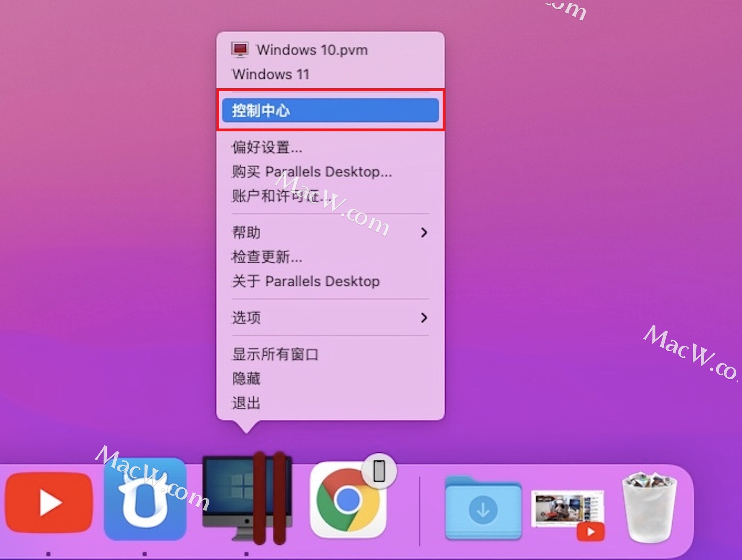The image size is (742, 560).
Task: Choose 显示所有窗口
Action: point(330,354)
